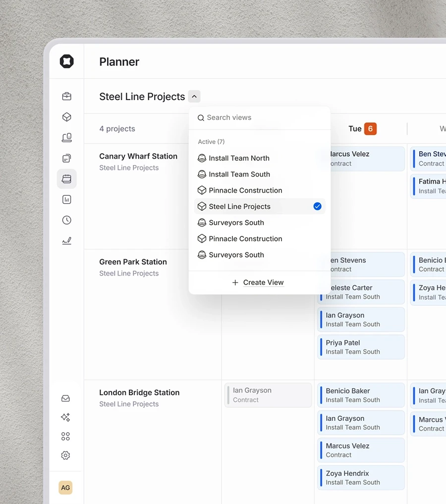Viewport: 446px width, 504px height.
Task: Open the briefcase jobs icon in sidebar
Action: (67, 97)
